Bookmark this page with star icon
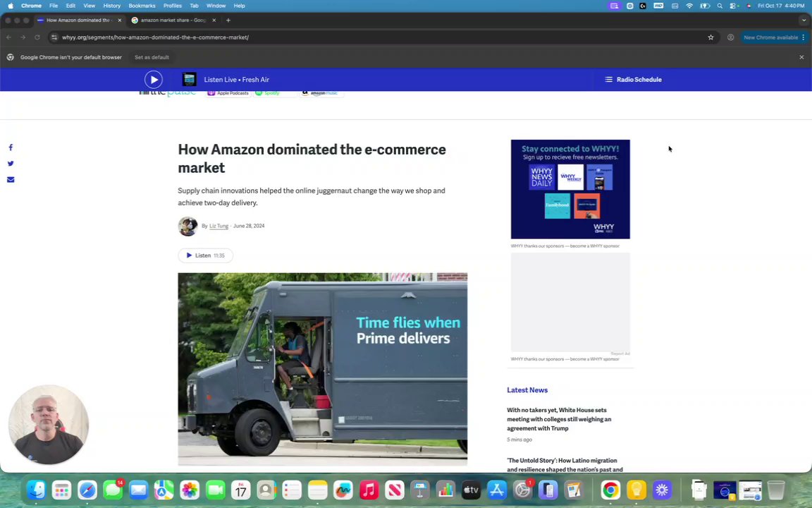 [710, 37]
